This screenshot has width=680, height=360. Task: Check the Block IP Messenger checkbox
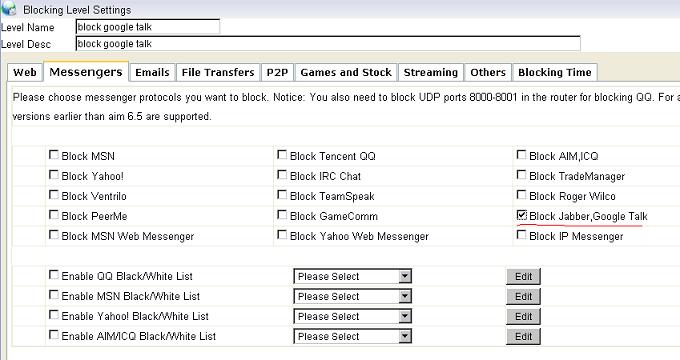pos(522,235)
